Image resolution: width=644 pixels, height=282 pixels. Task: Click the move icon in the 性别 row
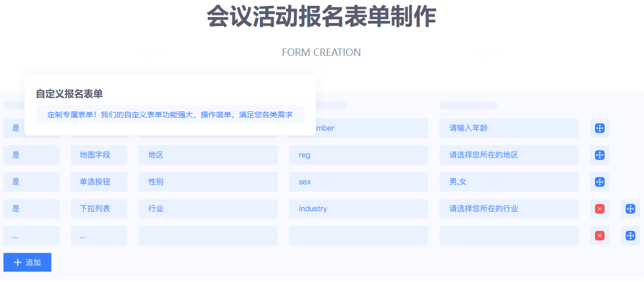pos(599,182)
